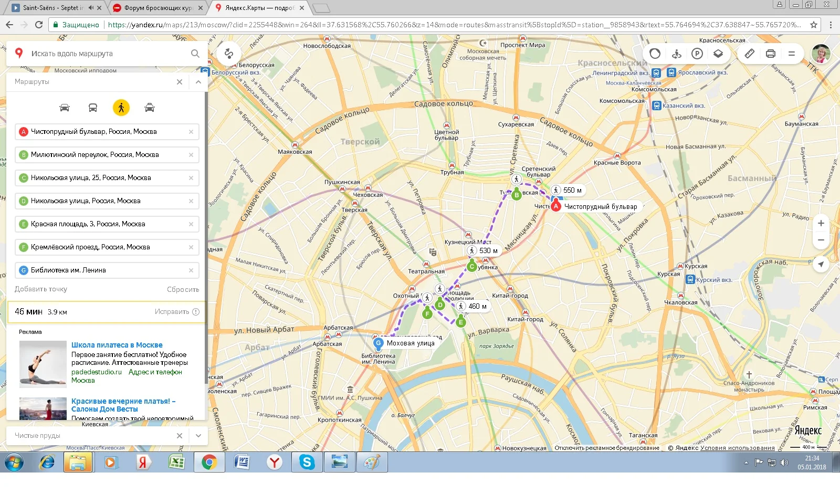Click the Windows Start button
The image size is (840, 504).
coord(14,462)
